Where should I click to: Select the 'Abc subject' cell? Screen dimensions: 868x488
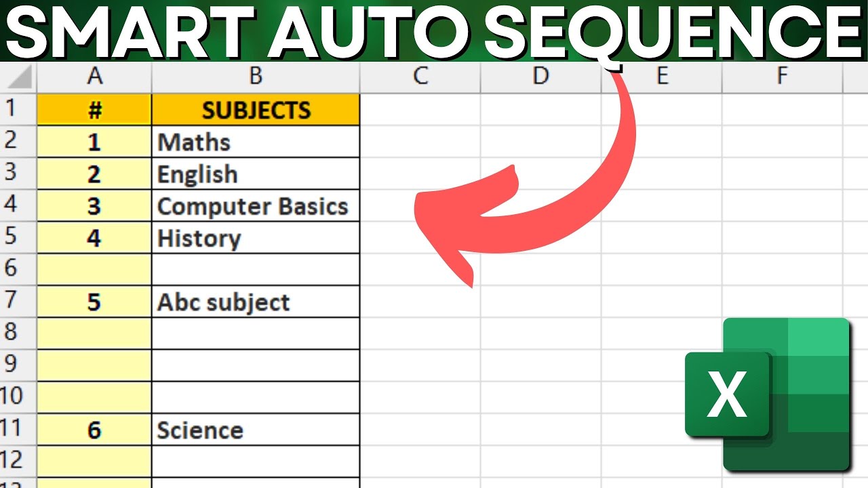[x=256, y=302]
